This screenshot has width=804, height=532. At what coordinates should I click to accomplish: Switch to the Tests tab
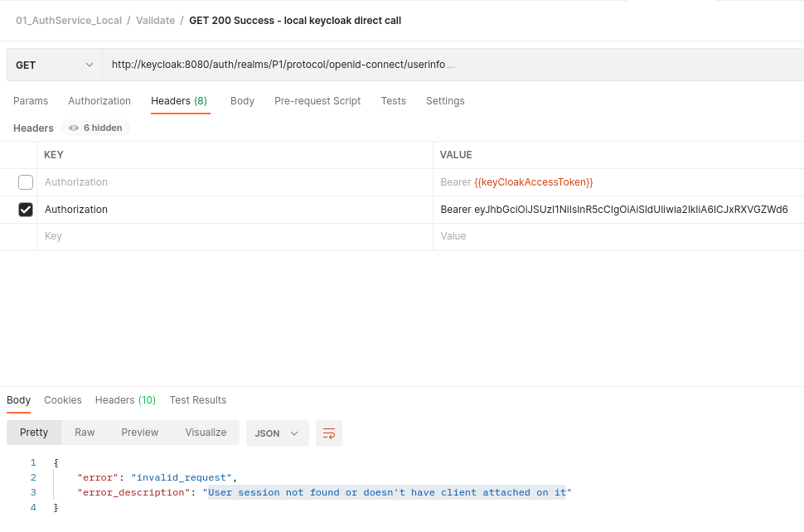pos(393,100)
